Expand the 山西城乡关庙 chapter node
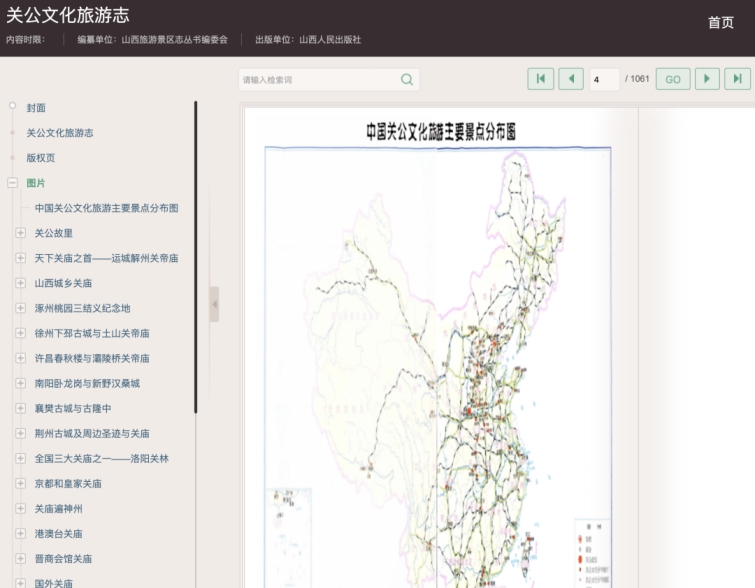The height and width of the screenshot is (588, 755). (21, 283)
